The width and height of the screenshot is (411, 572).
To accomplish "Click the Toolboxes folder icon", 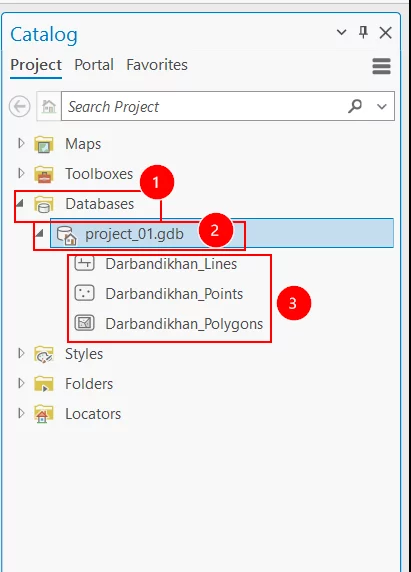I will (x=44, y=174).
